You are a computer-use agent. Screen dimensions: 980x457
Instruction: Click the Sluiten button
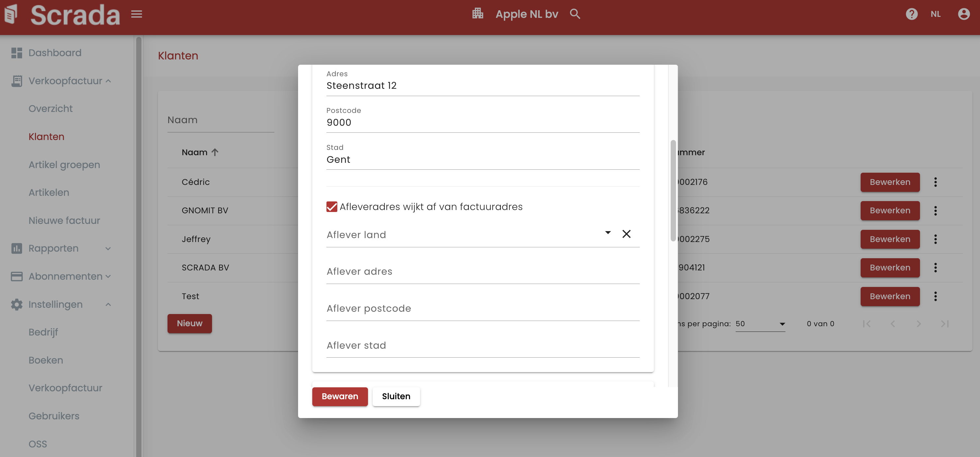(x=396, y=397)
